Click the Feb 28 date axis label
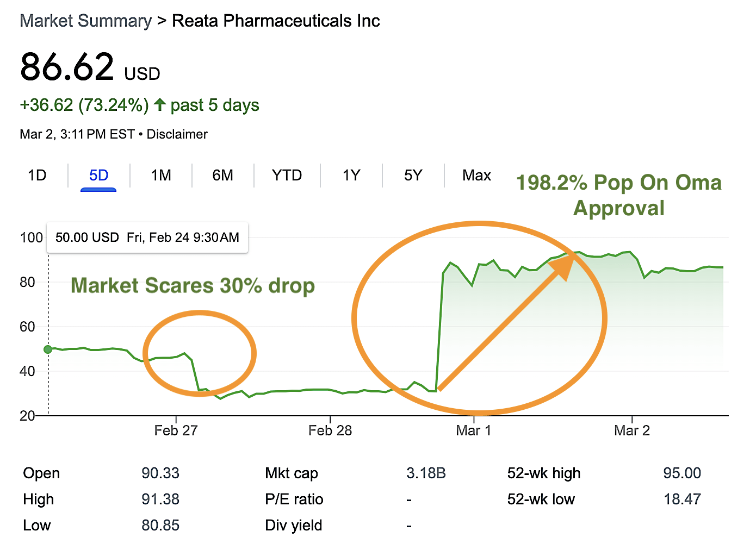The height and width of the screenshot is (550, 756). tap(330, 431)
